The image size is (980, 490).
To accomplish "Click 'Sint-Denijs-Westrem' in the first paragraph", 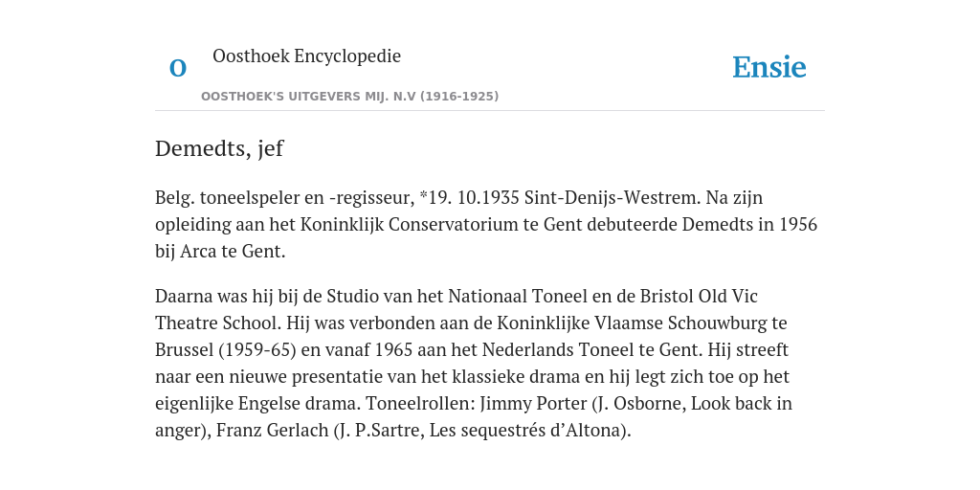I will click(x=612, y=197).
